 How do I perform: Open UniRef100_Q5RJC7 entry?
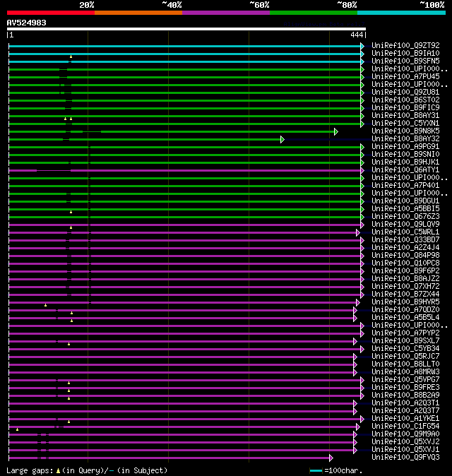[x=405, y=357]
